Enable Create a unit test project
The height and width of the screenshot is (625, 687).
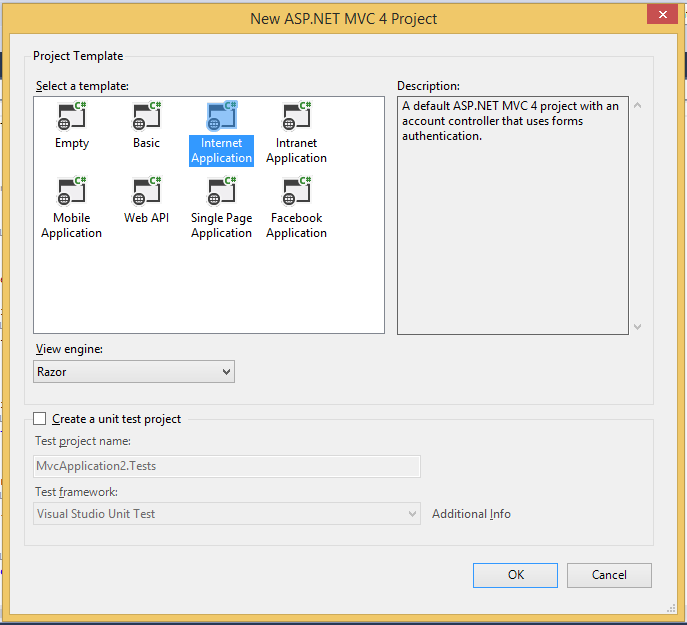[39, 419]
